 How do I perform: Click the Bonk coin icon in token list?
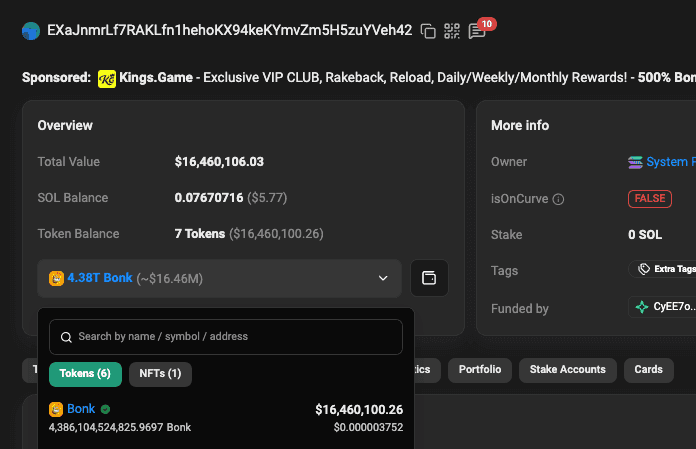pos(56,409)
